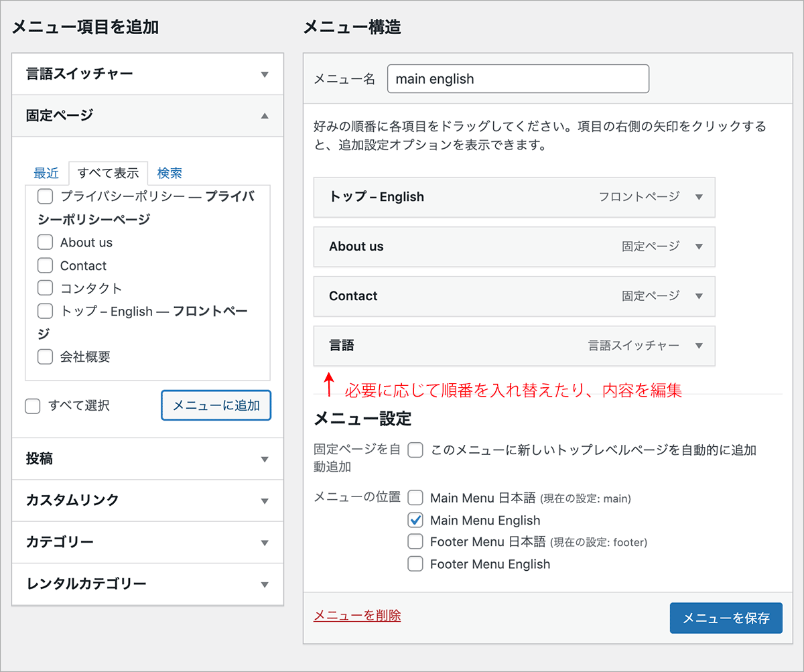This screenshot has height=672, width=804.
Task: Check the コンタクト page checkbox
Action: [45, 288]
